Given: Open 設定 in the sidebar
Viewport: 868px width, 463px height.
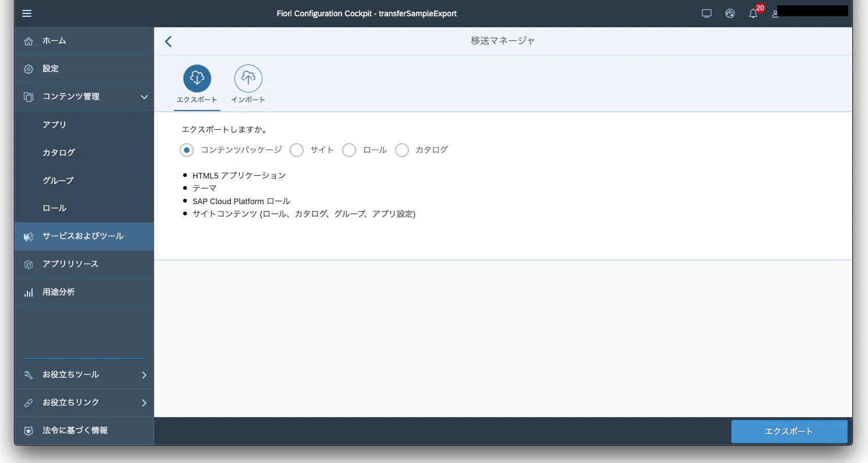Looking at the screenshot, I should [84, 69].
